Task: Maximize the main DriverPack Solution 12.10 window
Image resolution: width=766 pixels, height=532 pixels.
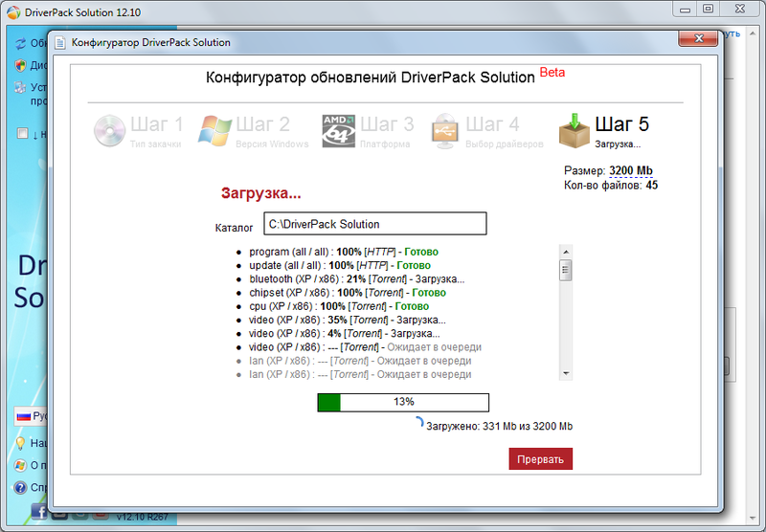Action: (708, 10)
